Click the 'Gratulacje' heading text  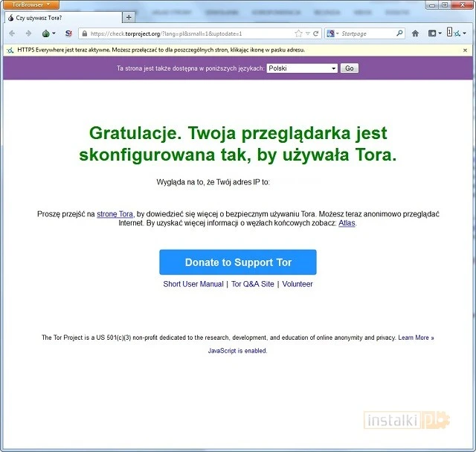(x=238, y=143)
